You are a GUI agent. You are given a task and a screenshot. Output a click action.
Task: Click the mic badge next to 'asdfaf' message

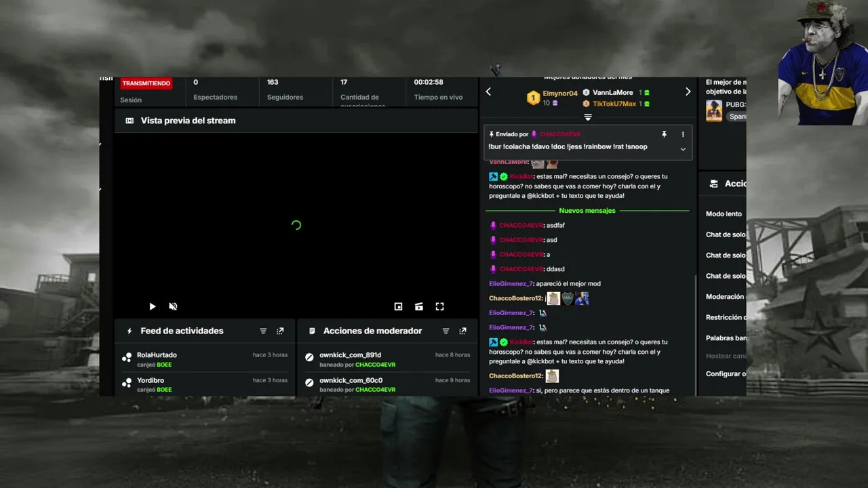494,225
